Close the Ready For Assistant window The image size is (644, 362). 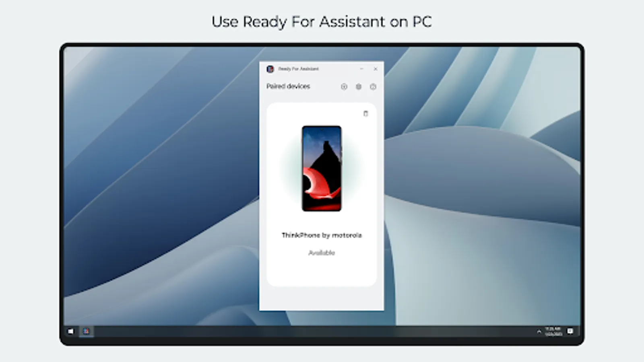[x=376, y=69]
